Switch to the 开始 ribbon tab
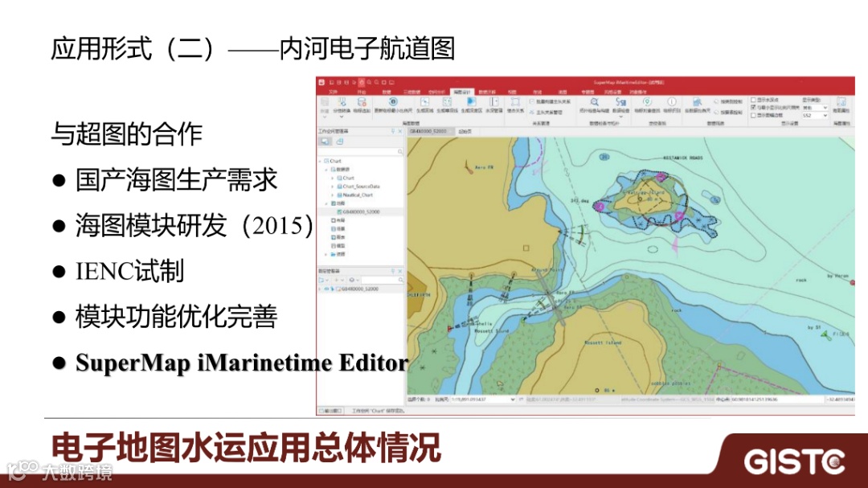Screen dimensions: 868x488 [362, 92]
